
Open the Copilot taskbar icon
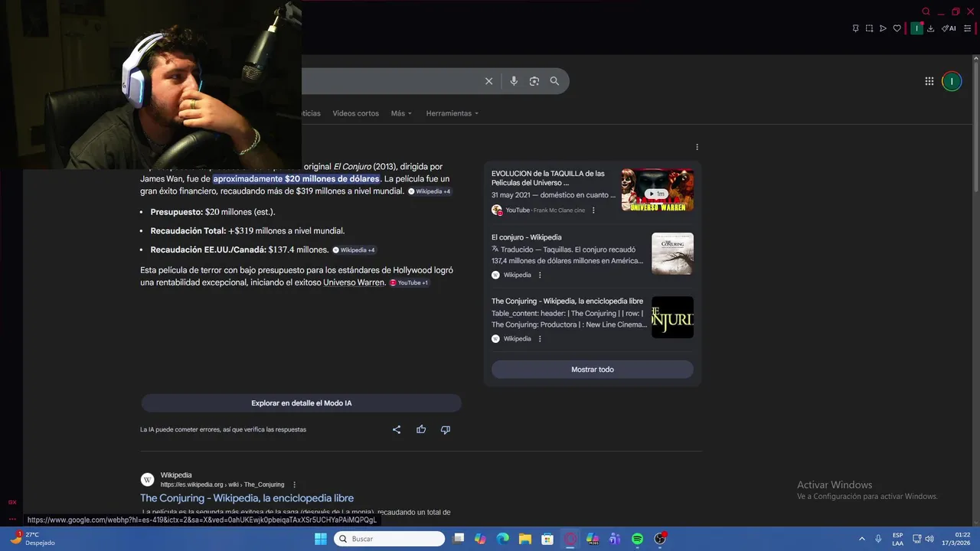tap(480, 539)
